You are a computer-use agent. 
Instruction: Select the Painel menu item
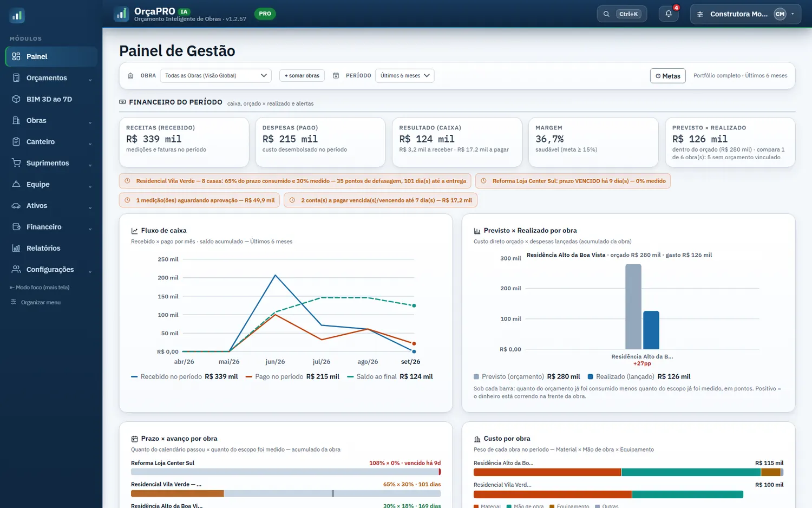(51, 56)
